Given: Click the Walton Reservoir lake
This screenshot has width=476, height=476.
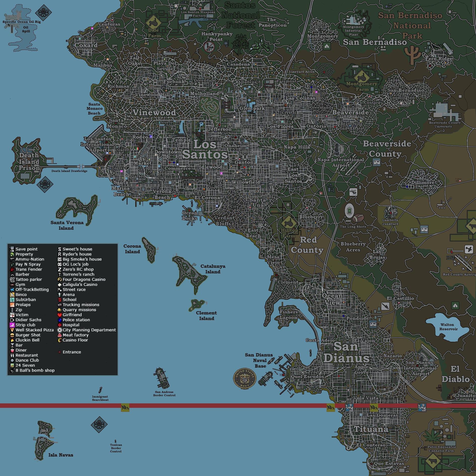Looking at the screenshot, I should click(447, 327).
